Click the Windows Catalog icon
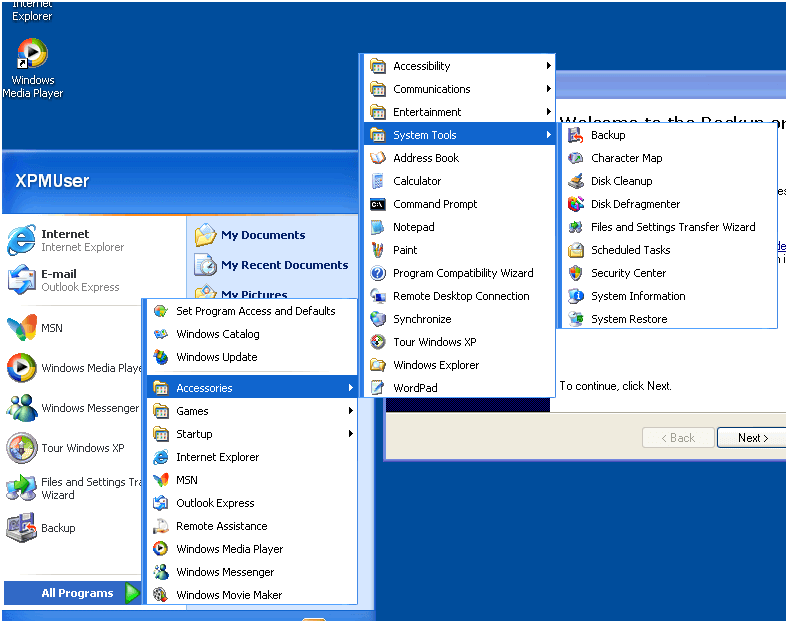Image resolution: width=788 pixels, height=623 pixels. click(161, 334)
